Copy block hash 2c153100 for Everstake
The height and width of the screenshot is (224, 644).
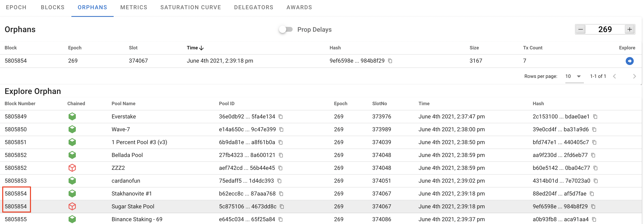[x=595, y=117]
